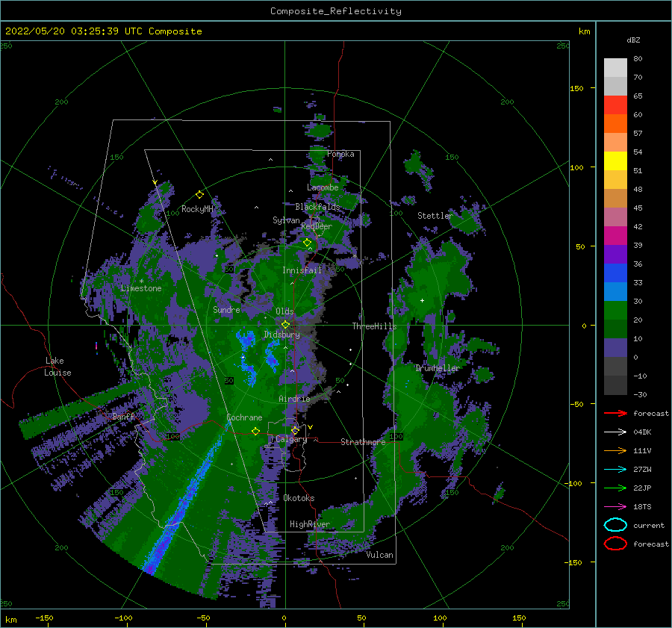
Task: Select the Sundre label
Action: [x=227, y=309]
